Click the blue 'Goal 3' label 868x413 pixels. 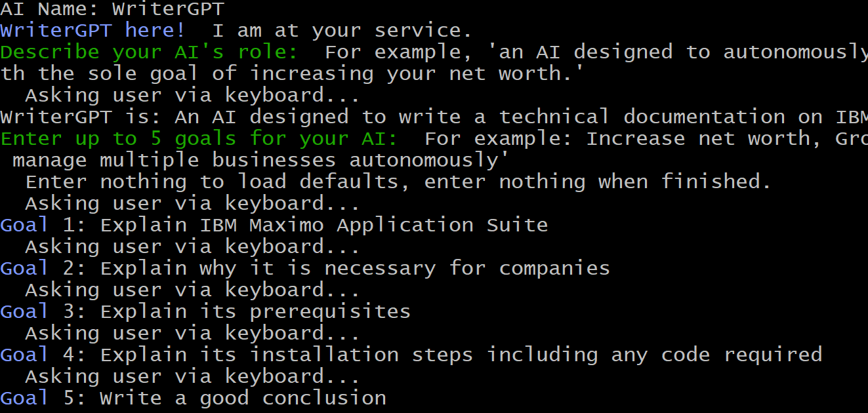[x=38, y=311]
